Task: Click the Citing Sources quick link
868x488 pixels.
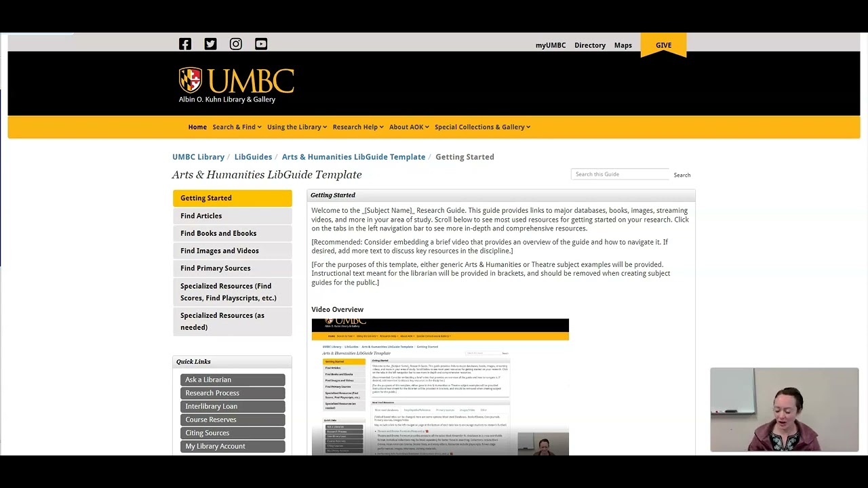Action: (x=233, y=433)
